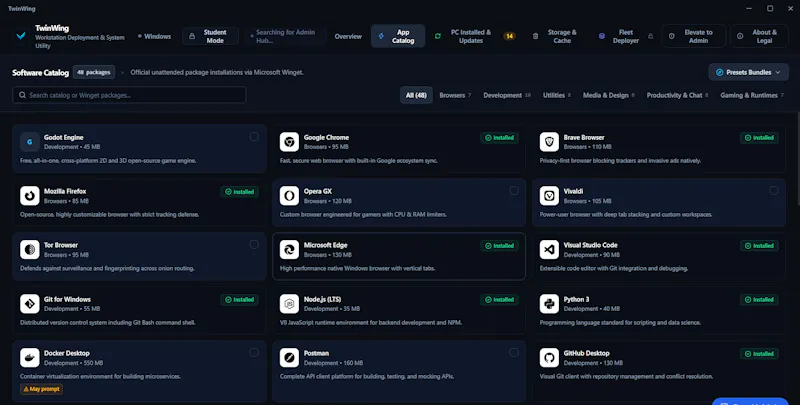The height and width of the screenshot is (405, 800).
Task: Select the All (48) category filter
Action: tap(416, 95)
